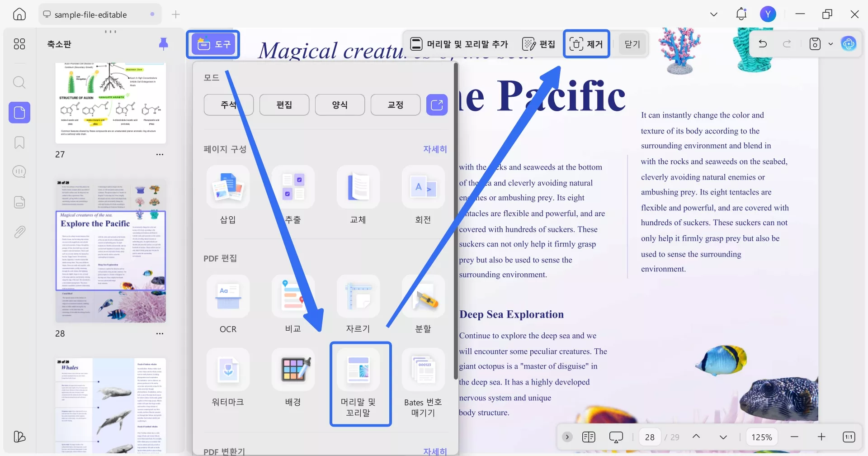Screen dimensions: 868x456
Task: Select the OCR tool
Action: click(228, 304)
